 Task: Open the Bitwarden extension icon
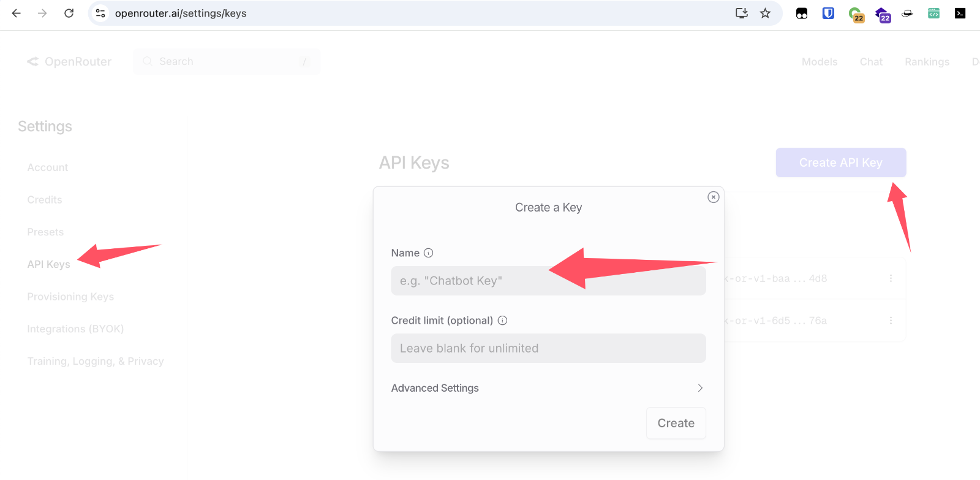pos(828,13)
